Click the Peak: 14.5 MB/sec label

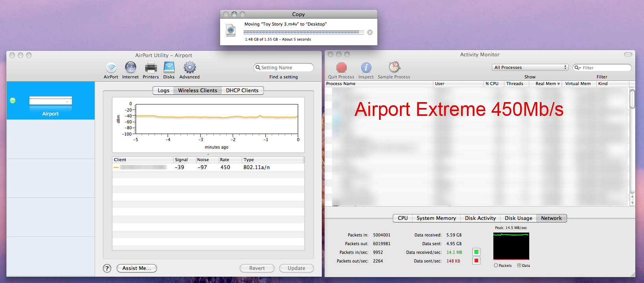coord(511,228)
